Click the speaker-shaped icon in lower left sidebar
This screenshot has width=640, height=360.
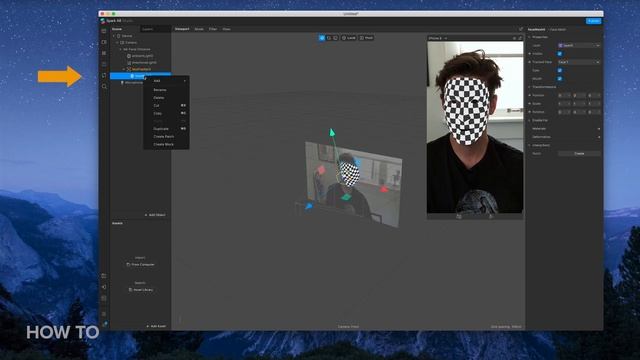tap(104, 287)
